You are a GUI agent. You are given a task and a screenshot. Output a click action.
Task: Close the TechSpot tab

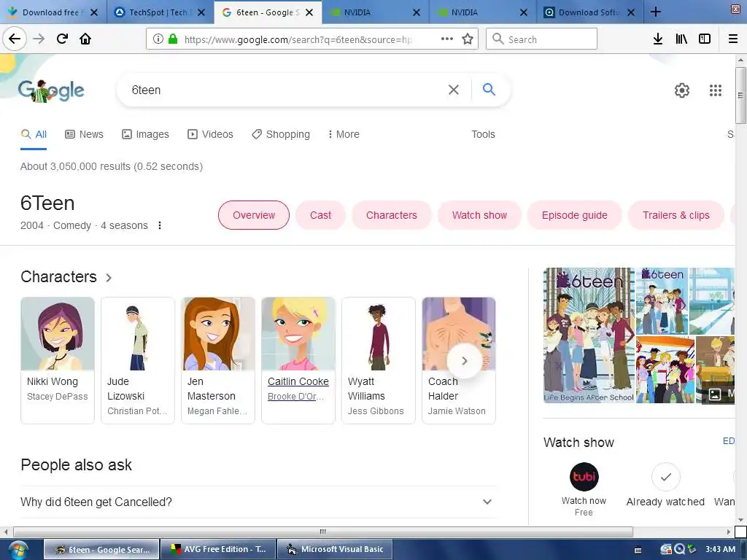201,12
